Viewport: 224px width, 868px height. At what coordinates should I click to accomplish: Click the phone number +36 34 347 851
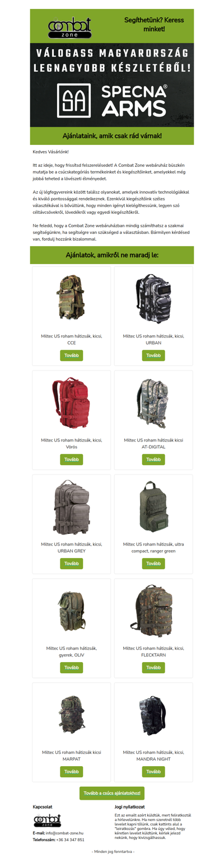[70, 840]
